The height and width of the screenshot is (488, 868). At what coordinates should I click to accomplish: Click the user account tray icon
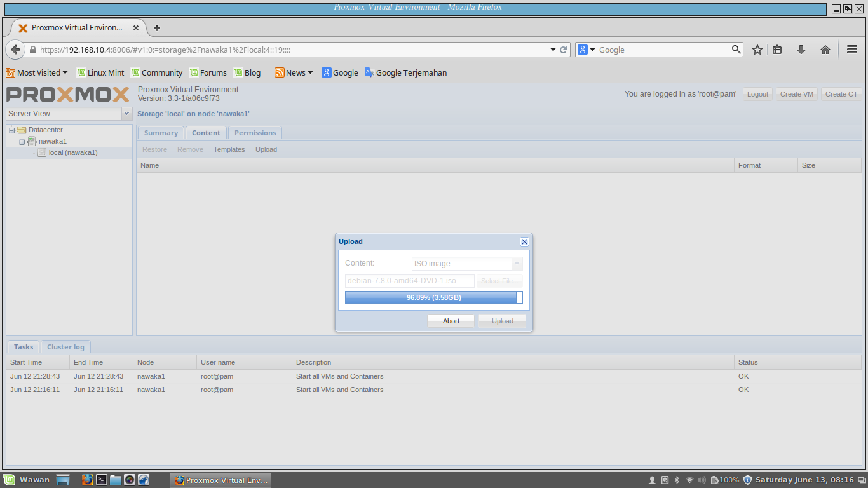point(652,480)
